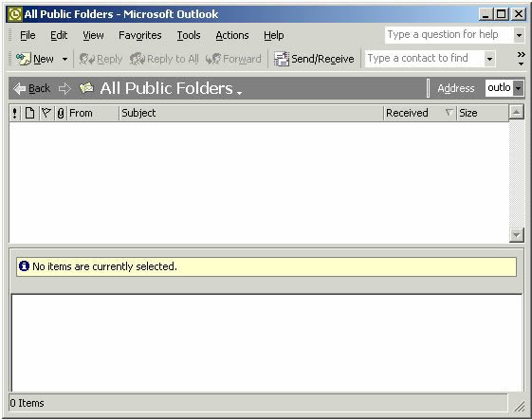Open the Tools menu
Viewport: 532px width, 420px height.
(189, 35)
